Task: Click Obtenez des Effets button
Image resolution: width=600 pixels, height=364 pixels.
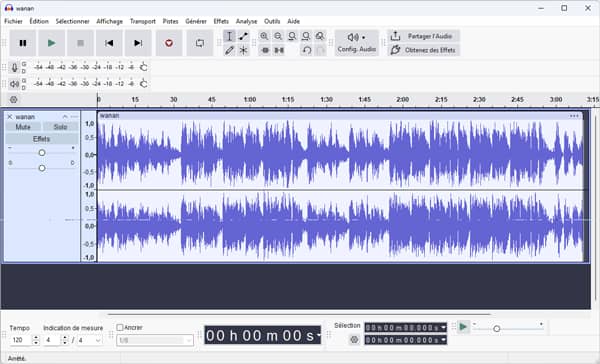Action: coord(424,50)
